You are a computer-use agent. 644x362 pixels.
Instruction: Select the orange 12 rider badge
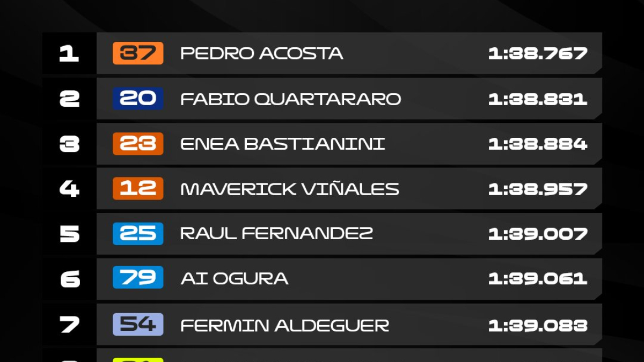tap(138, 188)
